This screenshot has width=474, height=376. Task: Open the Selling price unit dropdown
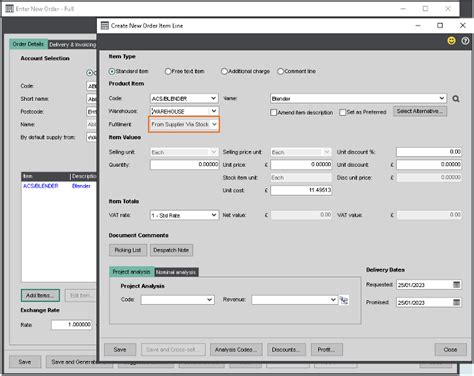point(327,152)
